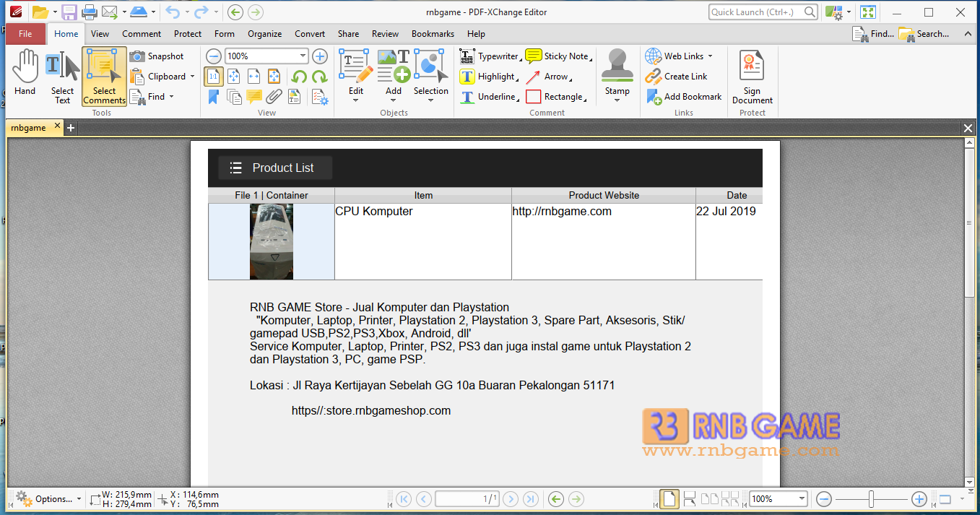Toggle Fit Page view
980x515 pixels.
click(x=234, y=77)
